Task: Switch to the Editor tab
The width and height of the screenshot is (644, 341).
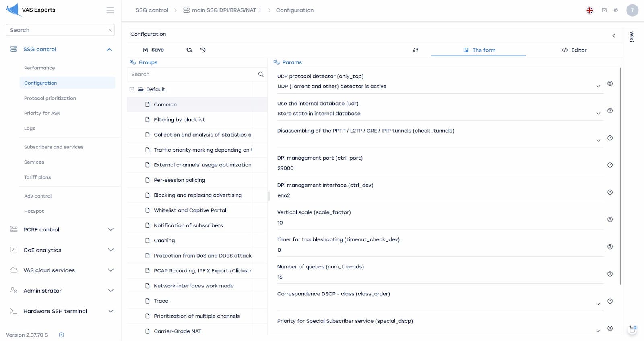Action: click(x=574, y=50)
